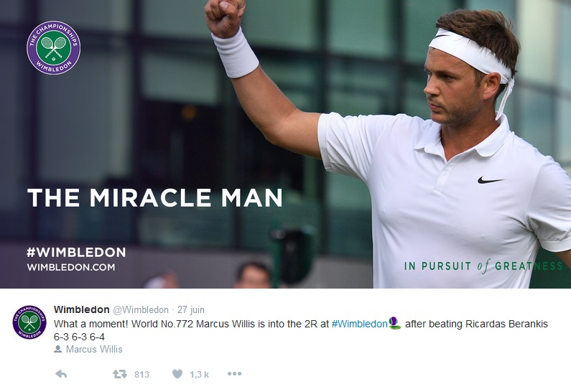571x392 pixels.
Task: View the 1,3 k likes count
Action: click(x=199, y=374)
